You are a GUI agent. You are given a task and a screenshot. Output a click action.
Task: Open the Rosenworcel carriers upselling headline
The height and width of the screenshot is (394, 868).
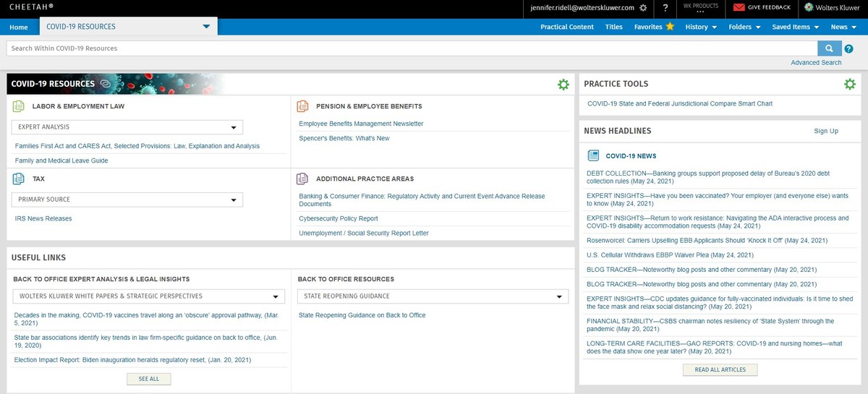pos(707,240)
